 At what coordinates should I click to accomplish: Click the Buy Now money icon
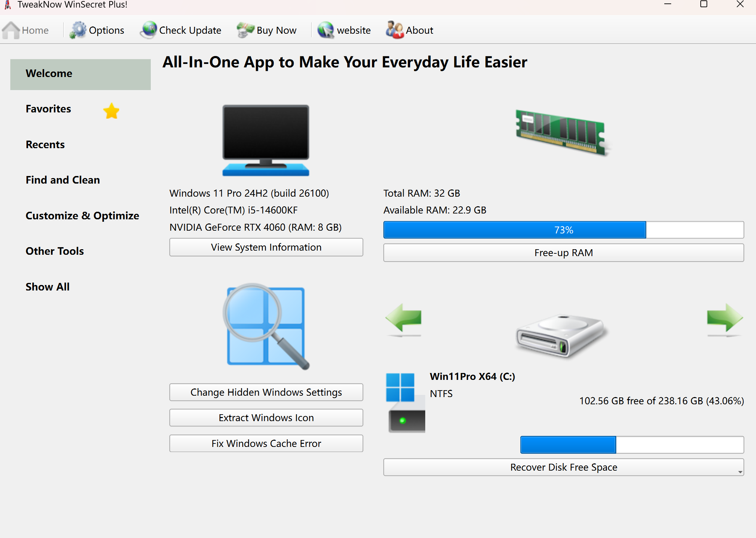[245, 30]
